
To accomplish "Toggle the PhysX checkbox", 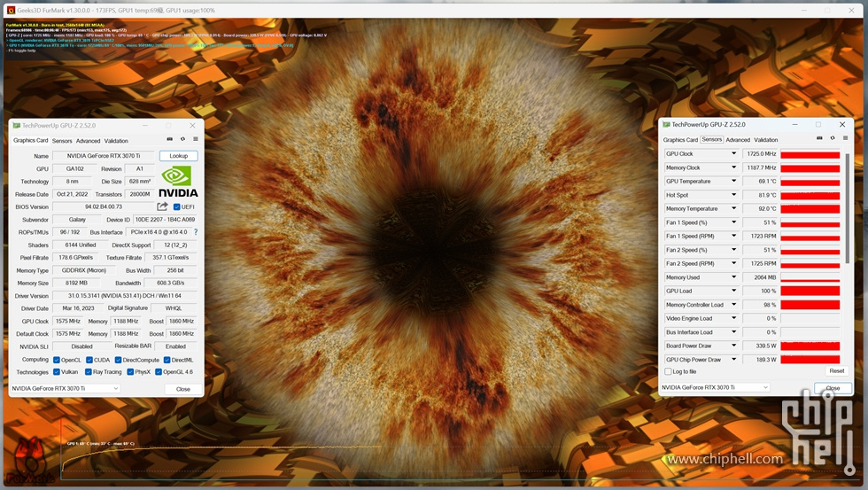I will click(x=130, y=372).
